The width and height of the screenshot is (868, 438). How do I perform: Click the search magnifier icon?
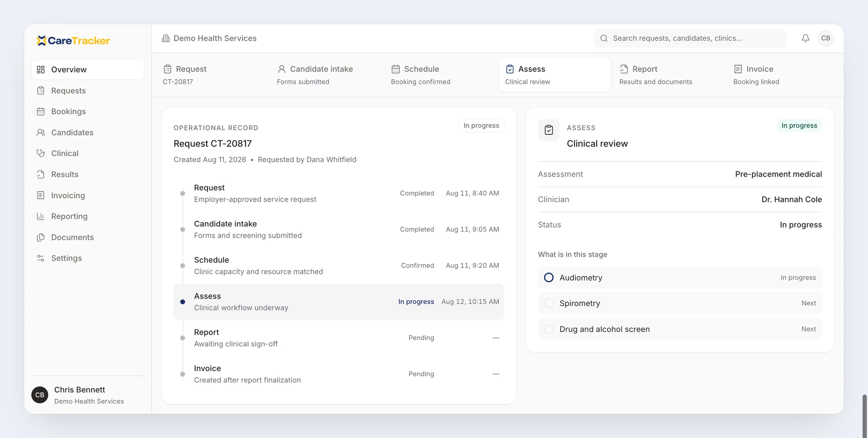604,38
